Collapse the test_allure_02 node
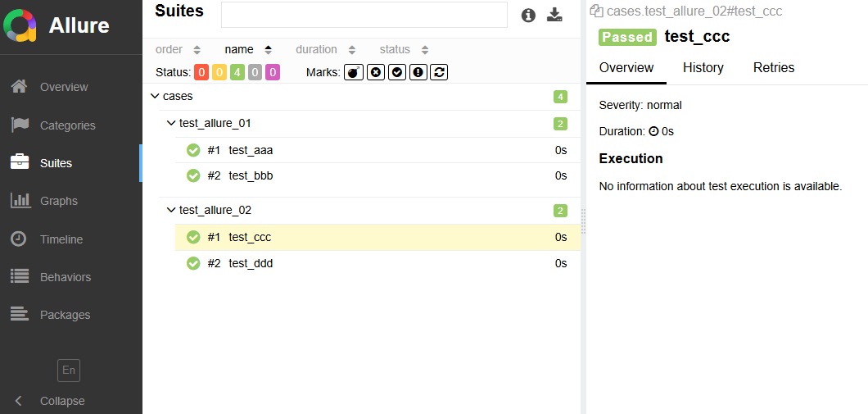 tap(171, 211)
